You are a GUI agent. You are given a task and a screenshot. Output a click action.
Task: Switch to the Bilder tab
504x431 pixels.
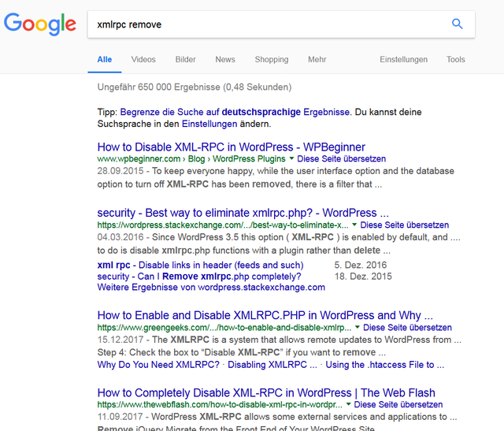point(186,60)
